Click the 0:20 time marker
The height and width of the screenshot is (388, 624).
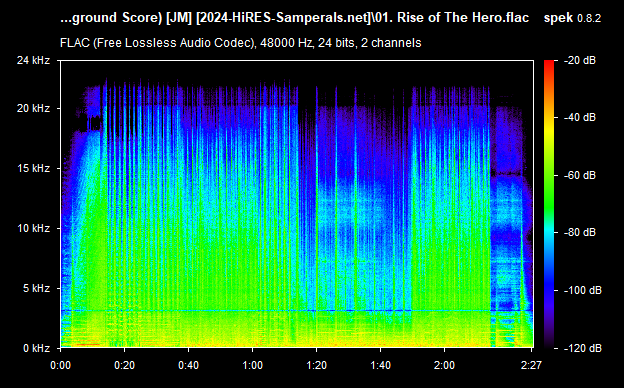tap(125, 365)
